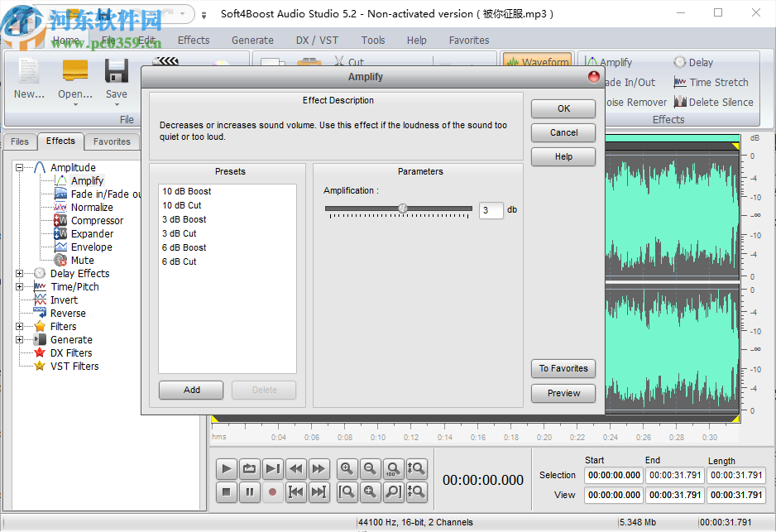
Task: Click the loop playback icon
Action: 249,468
